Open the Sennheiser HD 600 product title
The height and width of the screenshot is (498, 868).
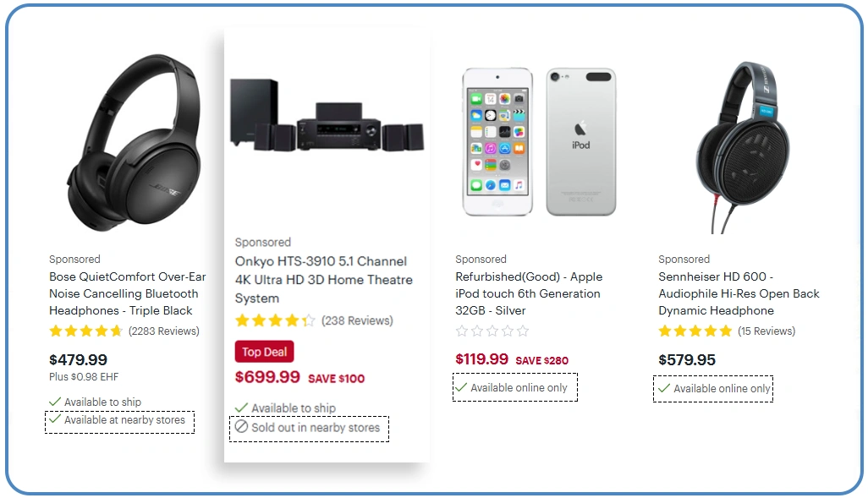point(739,293)
